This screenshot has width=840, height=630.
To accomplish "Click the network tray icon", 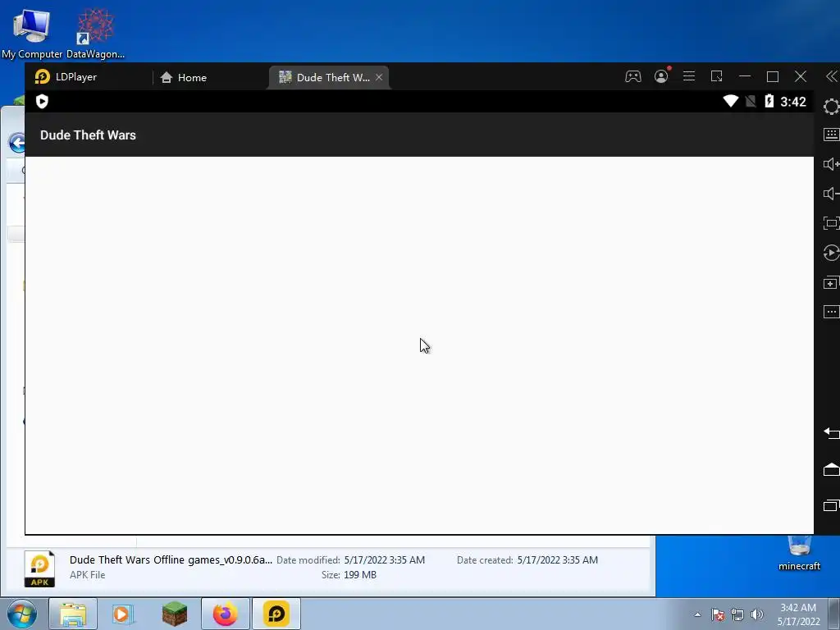I will coord(737,614).
